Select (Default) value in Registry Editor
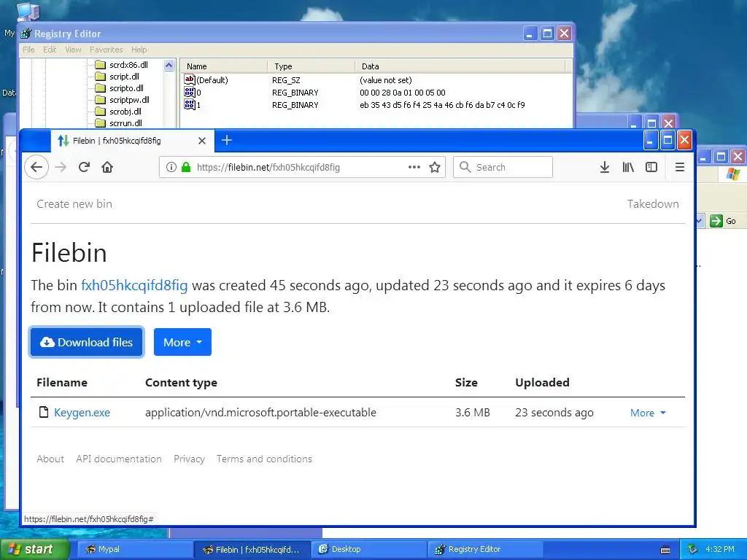Viewport: 747px width, 560px height. point(212,80)
